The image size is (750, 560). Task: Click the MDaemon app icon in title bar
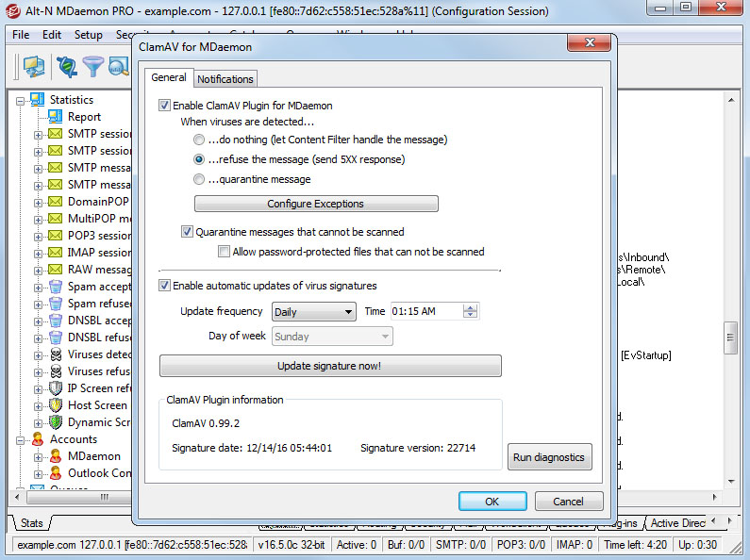[13, 10]
